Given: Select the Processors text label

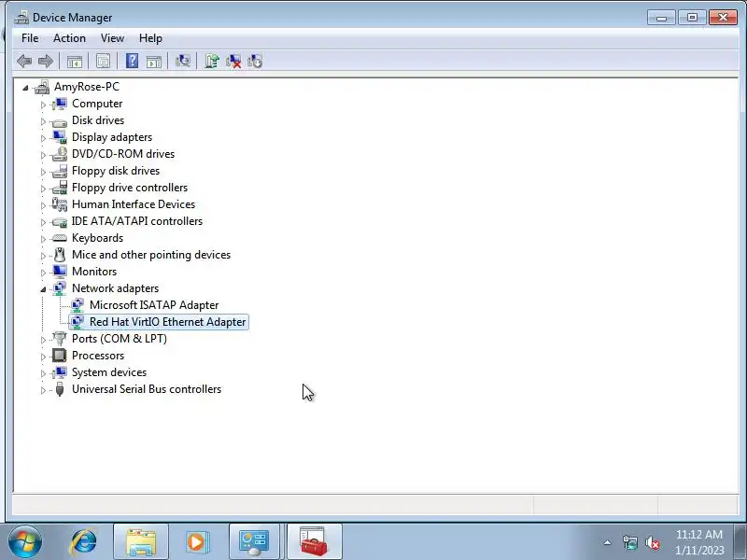Looking at the screenshot, I should (x=98, y=356).
